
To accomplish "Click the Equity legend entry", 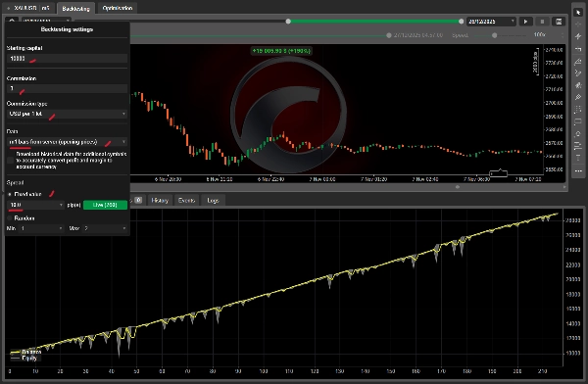I will (24, 359).
